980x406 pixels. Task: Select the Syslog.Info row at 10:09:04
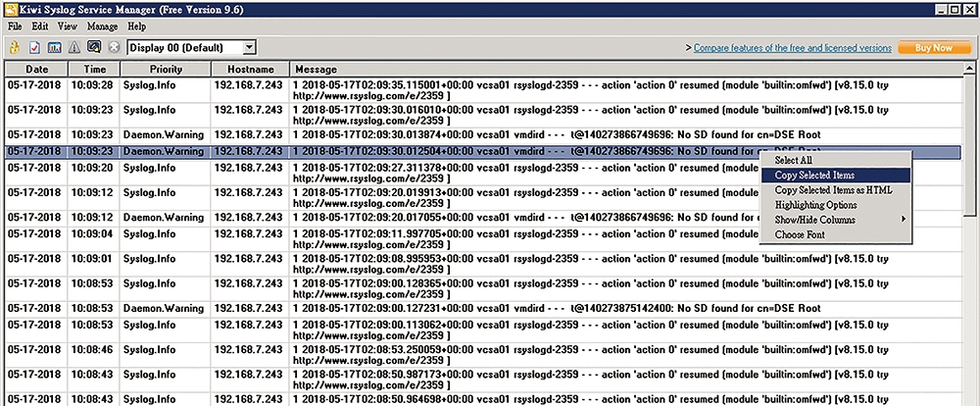[483, 239]
